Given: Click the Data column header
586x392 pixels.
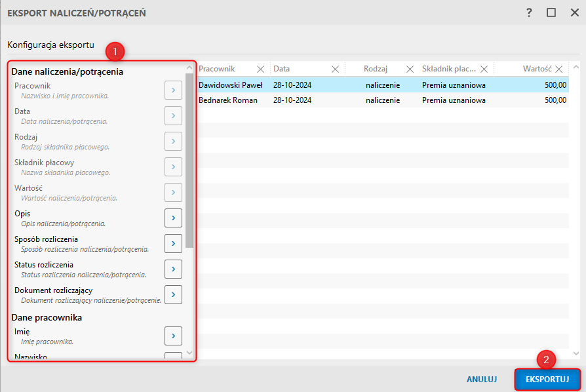Looking at the screenshot, I should click(281, 69).
